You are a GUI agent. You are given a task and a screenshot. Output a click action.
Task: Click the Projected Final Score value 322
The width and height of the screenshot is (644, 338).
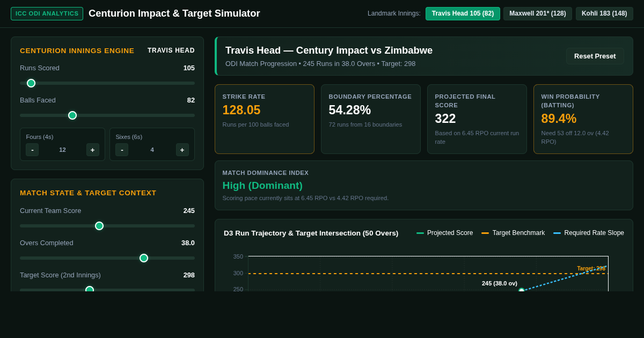(x=445, y=119)
